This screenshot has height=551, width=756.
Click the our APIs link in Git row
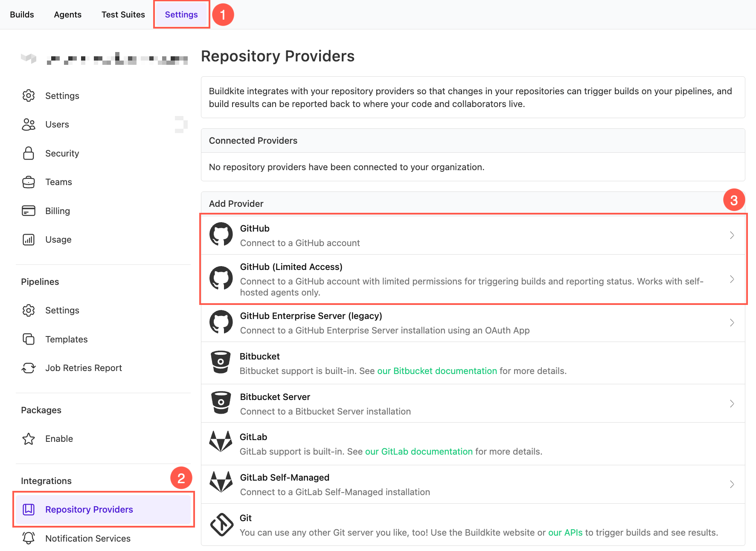pos(565,532)
